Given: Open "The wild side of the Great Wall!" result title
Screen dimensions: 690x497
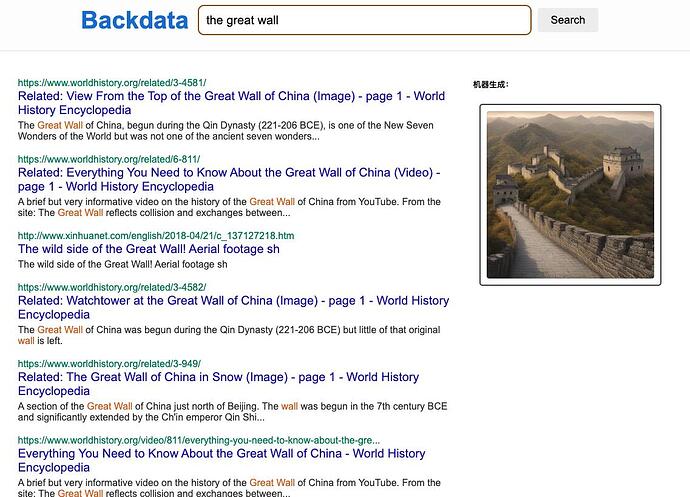Looking at the screenshot, I should coord(149,249).
